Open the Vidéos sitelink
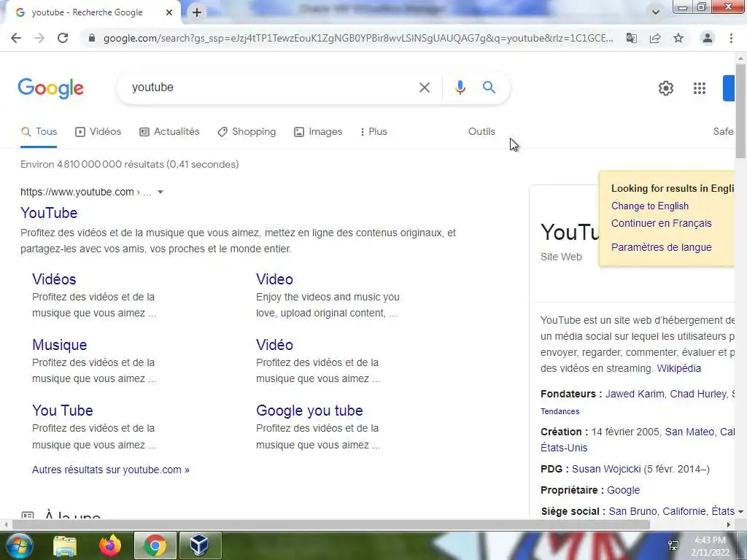The image size is (747, 560). pos(54,279)
